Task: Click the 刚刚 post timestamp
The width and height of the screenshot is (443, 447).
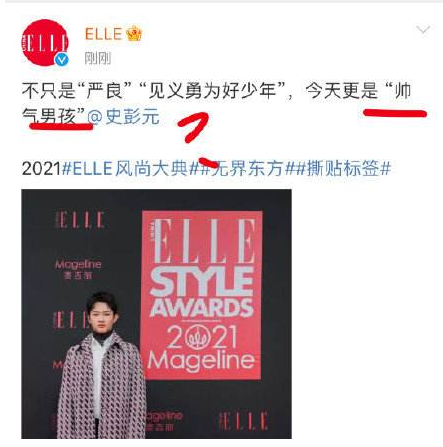Action: click(x=97, y=58)
